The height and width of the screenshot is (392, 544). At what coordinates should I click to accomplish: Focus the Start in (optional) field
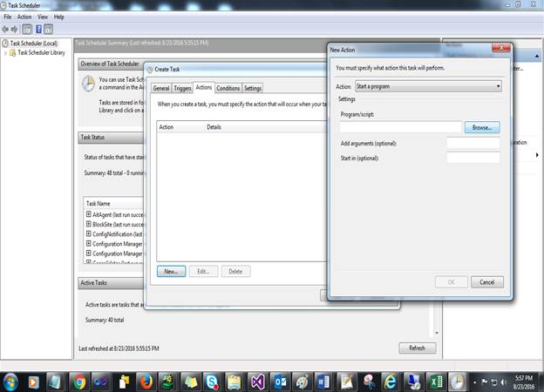coord(473,158)
